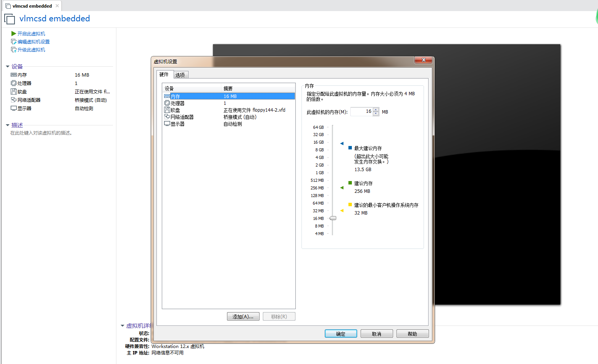Click the 256 MB slider scale label
598x364 pixels.
coord(317,188)
